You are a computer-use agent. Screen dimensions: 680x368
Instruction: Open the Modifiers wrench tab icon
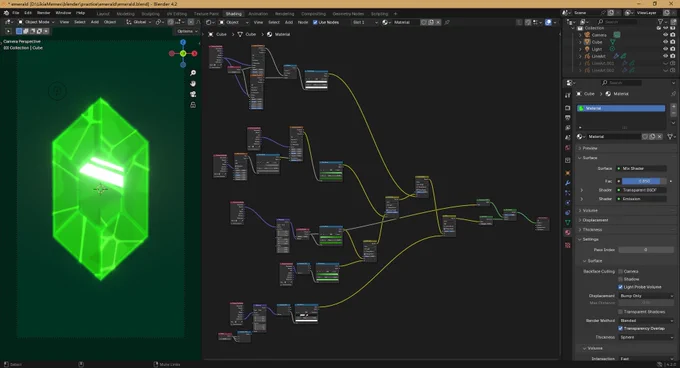tap(568, 182)
